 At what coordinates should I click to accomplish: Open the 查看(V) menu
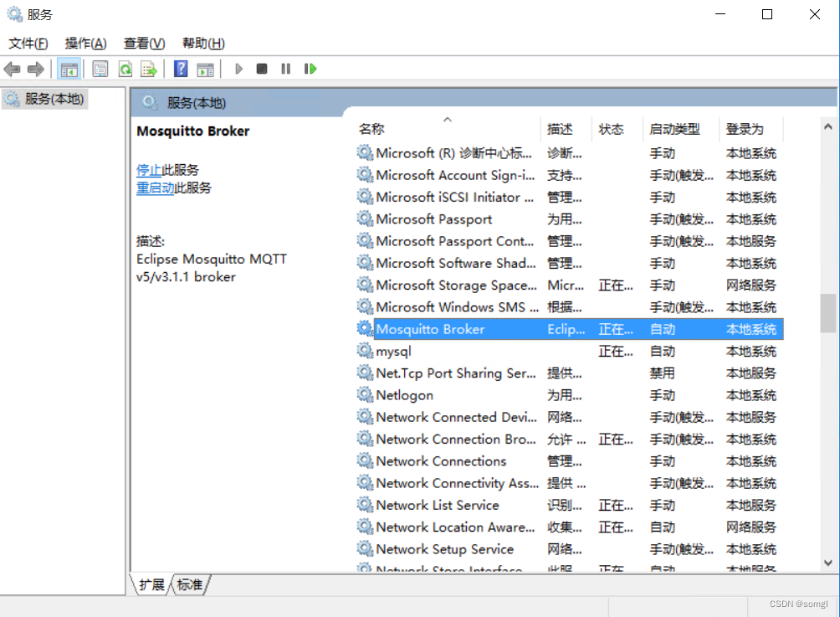pos(142,43)
